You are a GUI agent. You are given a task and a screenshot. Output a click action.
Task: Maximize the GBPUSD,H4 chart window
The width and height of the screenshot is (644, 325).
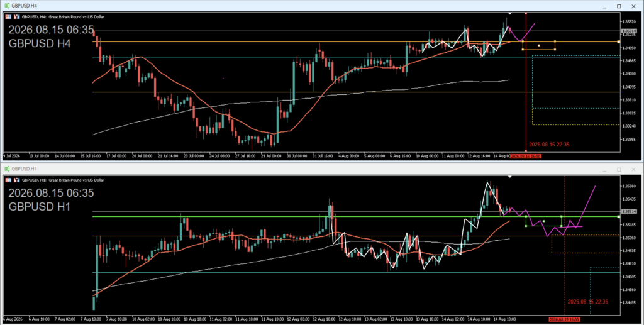(619, 6)
